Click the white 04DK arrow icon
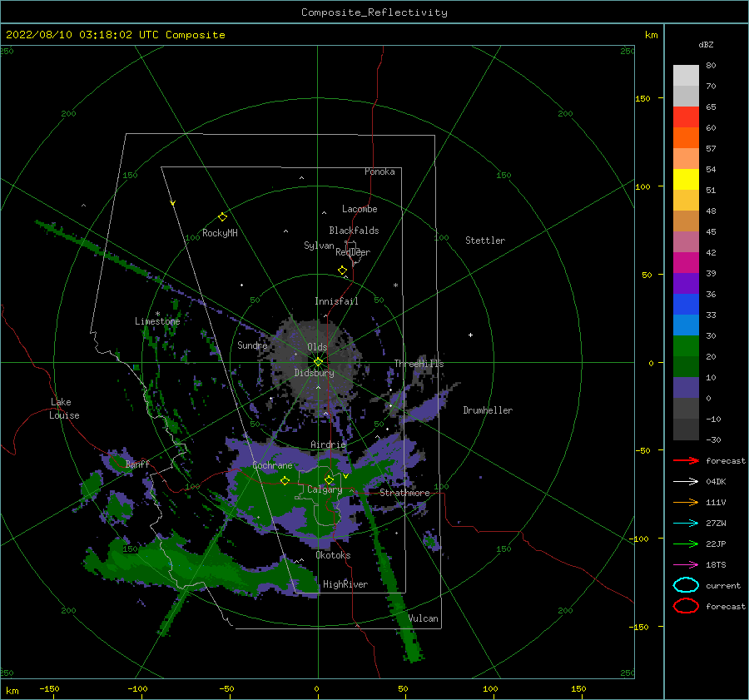The height and width of the screenshot is (700, 749). (x=686, y=482)
